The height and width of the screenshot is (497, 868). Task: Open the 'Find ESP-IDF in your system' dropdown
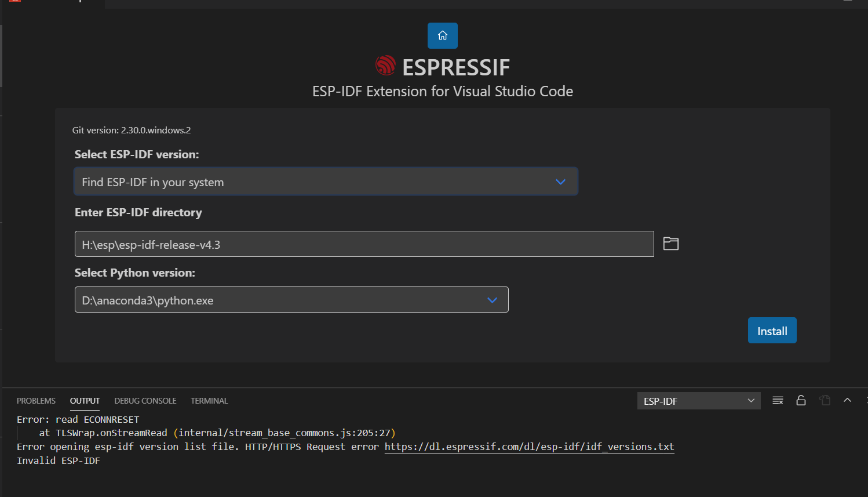(x=326, y=182)
